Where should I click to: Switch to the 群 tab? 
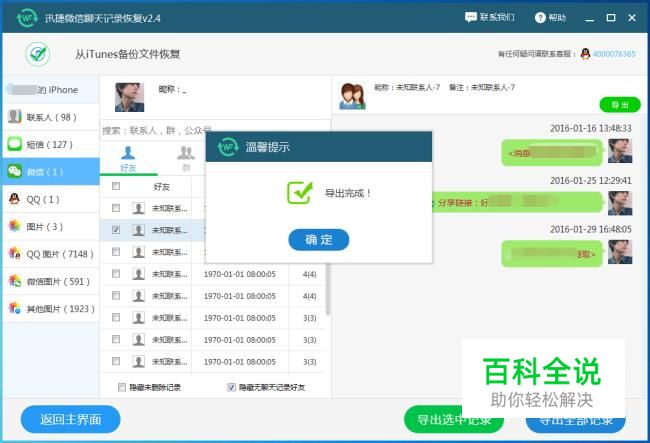point(186,159)
